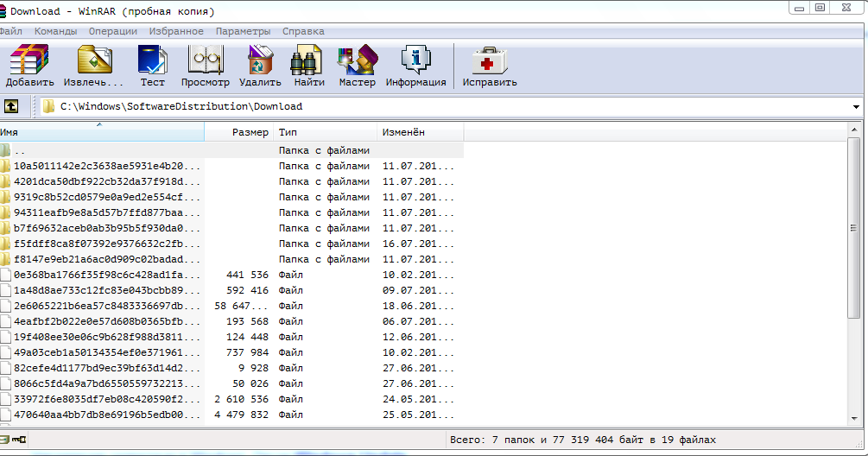Click the vertical scrollbar thumb
868x456 pixels.
853,228
